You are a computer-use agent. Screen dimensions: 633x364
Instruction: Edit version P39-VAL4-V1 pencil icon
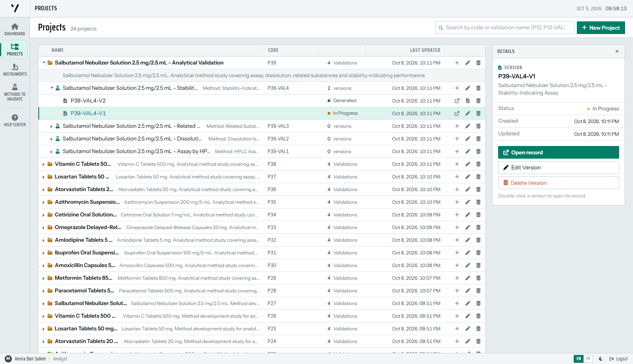(468, 114)
